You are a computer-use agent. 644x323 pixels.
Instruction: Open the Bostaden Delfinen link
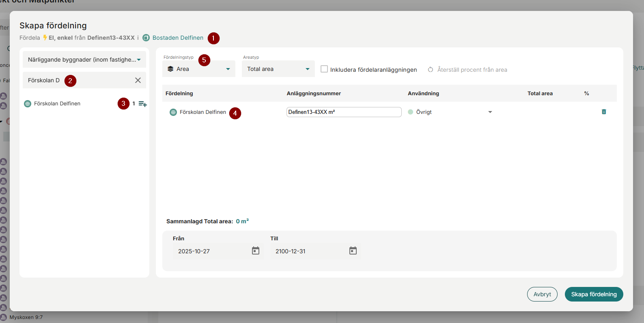(178, 38)
